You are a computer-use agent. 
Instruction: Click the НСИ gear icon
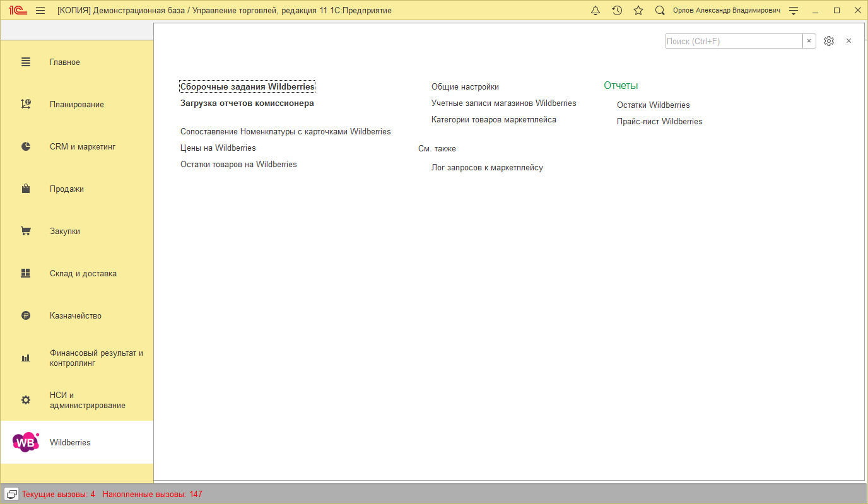click(26, 400)
